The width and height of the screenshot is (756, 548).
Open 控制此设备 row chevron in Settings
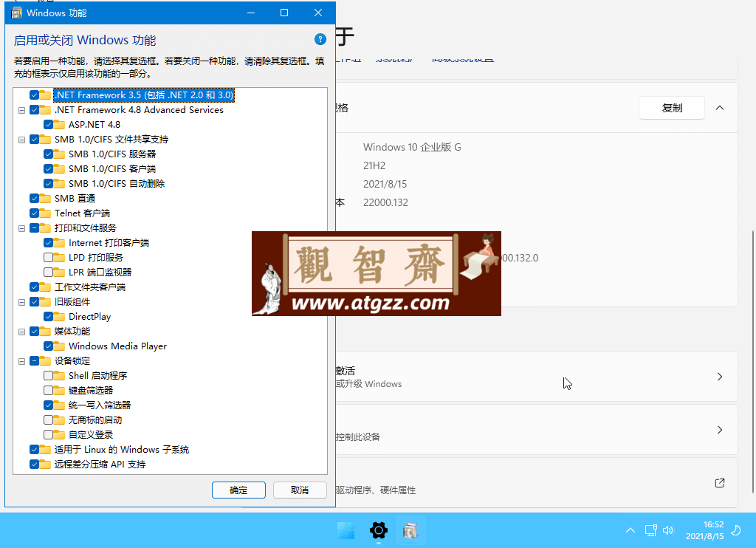[x=719, y=430]
